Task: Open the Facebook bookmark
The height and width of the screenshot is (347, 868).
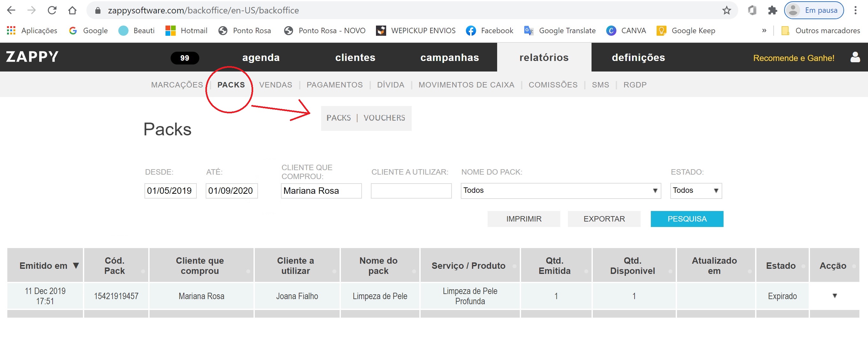Action: click(489, 31)
